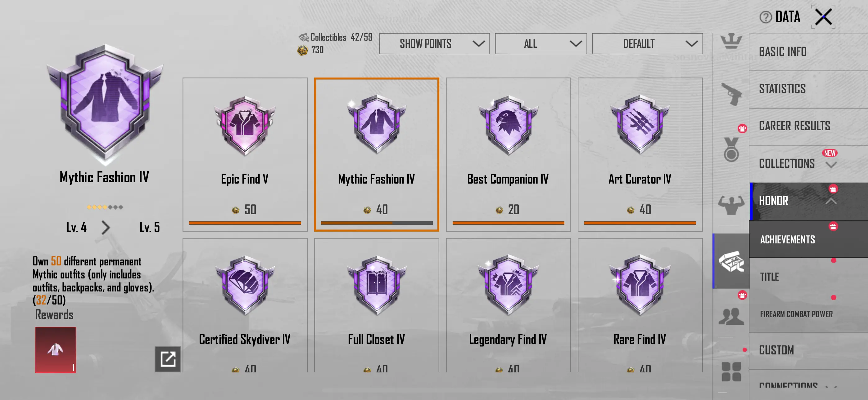Open the collectibles box sidebar icon
This screenshot has width=868, height=400.
pyautogui.click(x=731, y=261)
